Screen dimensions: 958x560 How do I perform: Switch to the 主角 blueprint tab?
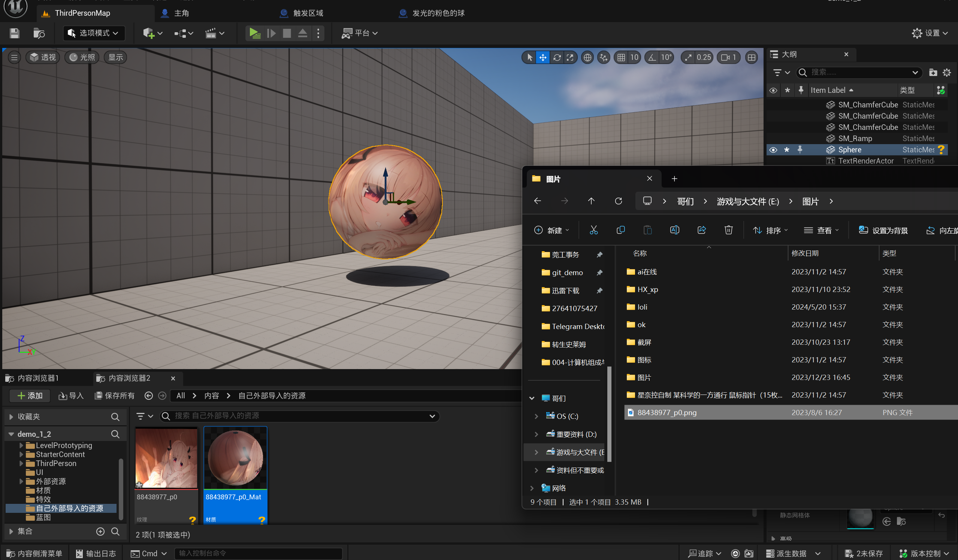(181, 13)
